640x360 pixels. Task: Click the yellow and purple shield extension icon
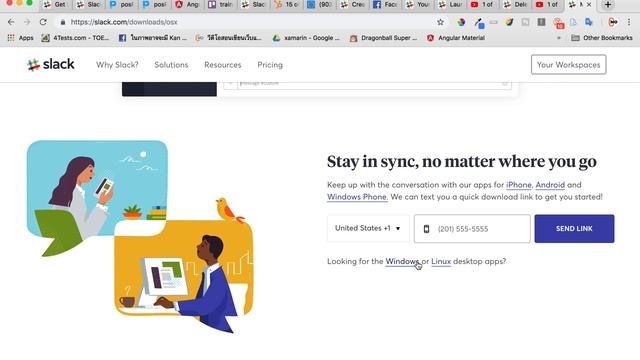click(509, 22)
